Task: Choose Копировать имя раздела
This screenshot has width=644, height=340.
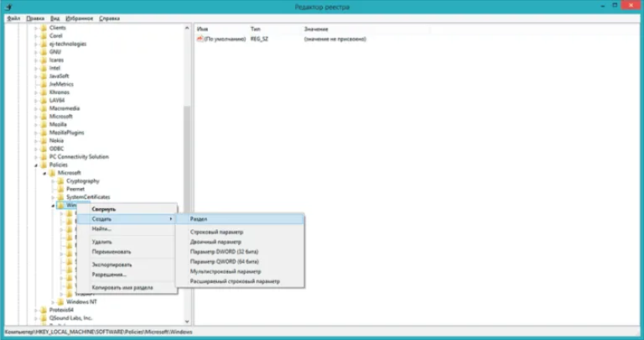Action: pyautogui.click(x=127, y=288)
